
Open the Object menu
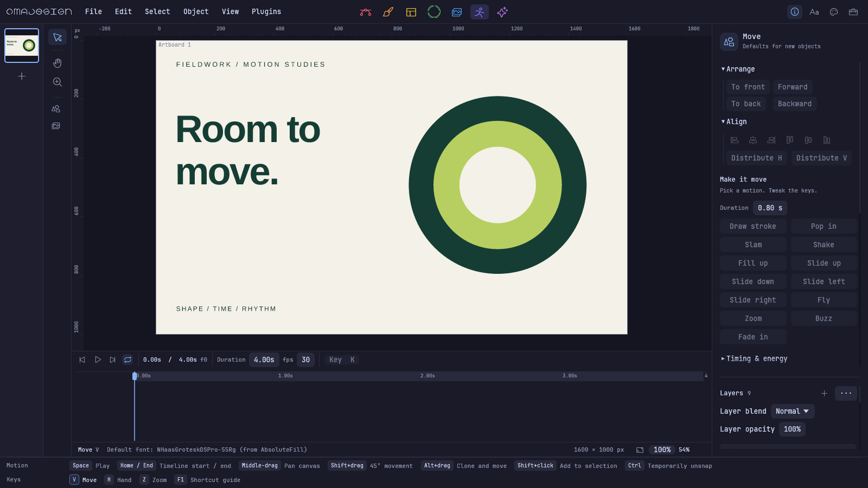coord(196,11)
